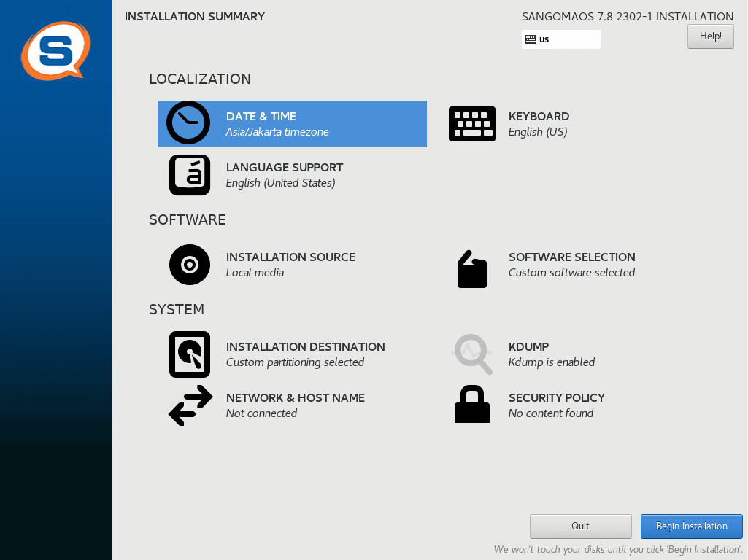Click the Kdump magnifier icon

point(472,354)
